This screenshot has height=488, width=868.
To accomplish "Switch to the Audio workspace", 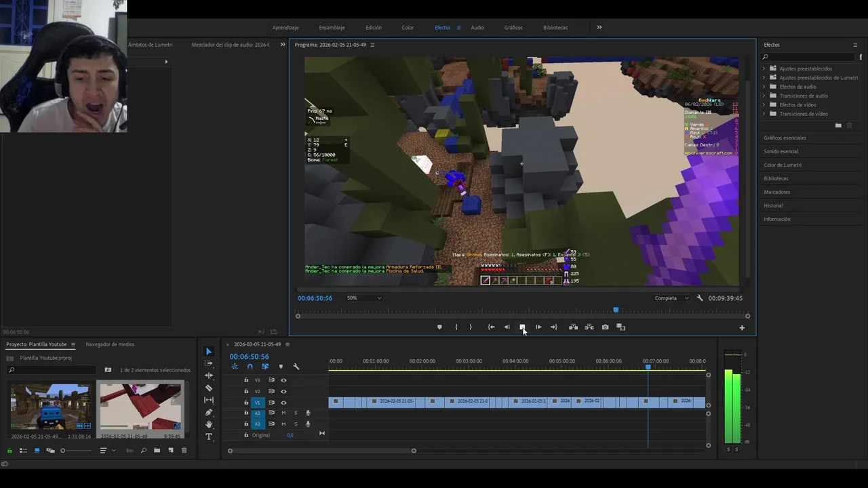I will pos(477,28).
